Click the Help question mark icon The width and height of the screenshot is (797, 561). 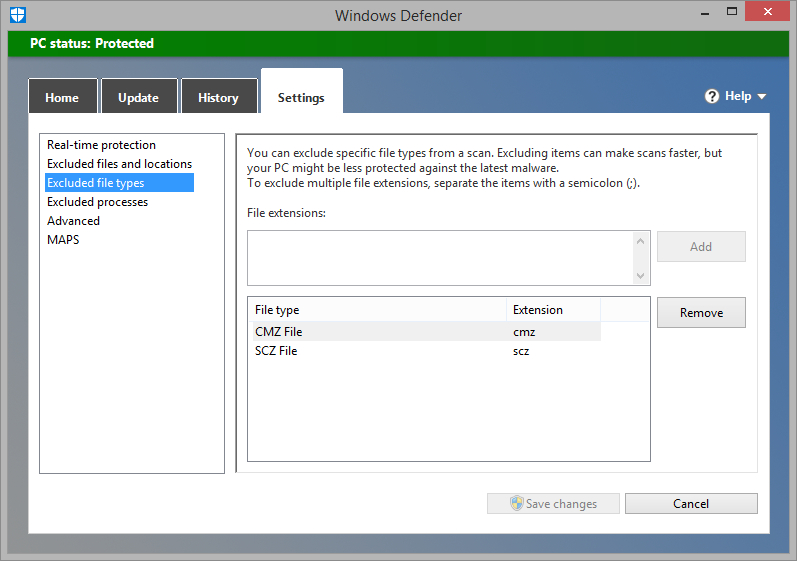[x=712, y=96]
